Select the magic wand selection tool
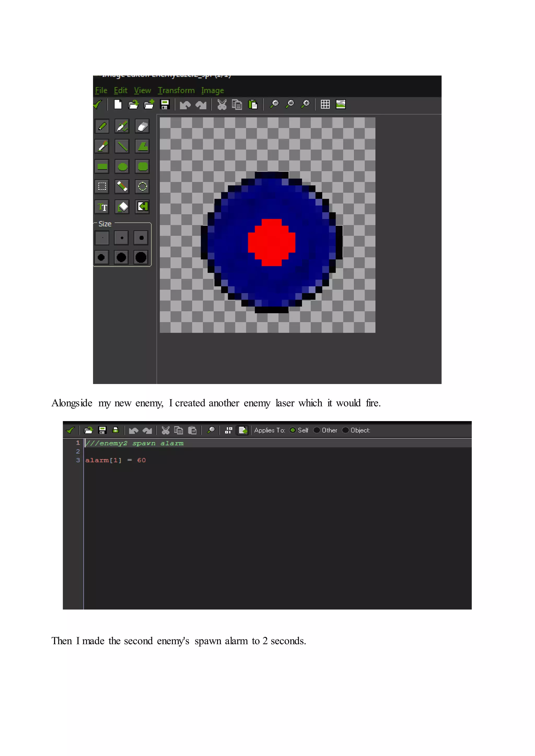 pos(122,187)
